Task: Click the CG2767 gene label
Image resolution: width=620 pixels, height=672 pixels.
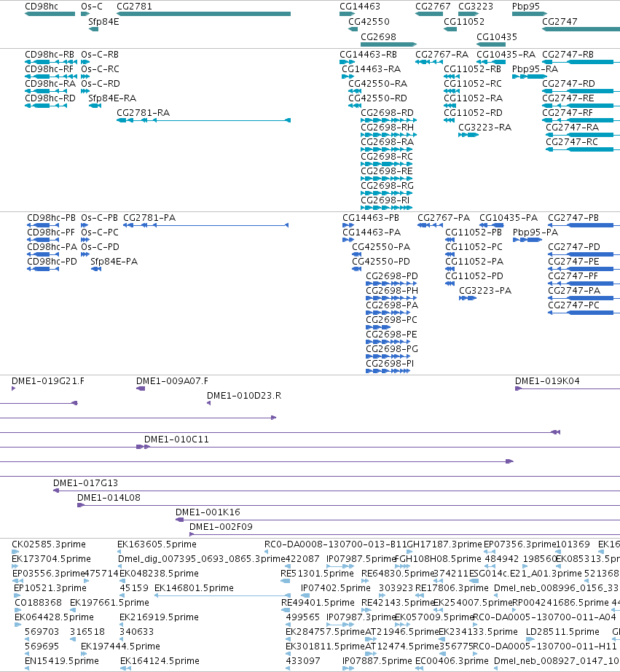Action: 433,7
